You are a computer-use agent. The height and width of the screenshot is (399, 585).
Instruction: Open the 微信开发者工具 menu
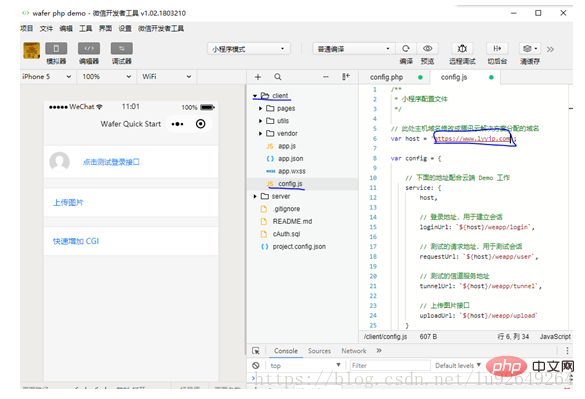[161, 28]
